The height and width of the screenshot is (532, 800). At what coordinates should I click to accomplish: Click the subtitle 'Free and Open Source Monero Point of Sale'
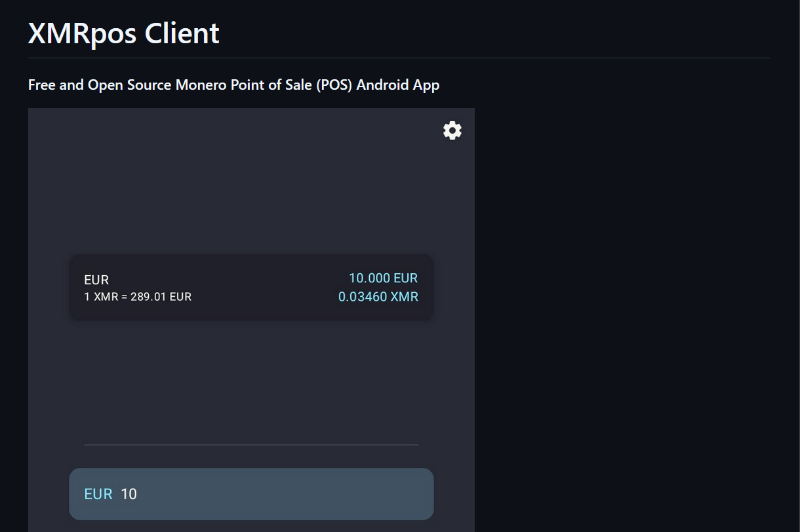pos(171,85)
